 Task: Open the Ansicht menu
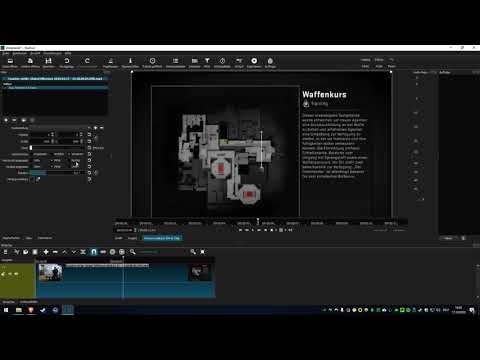(x=35, y=53)
